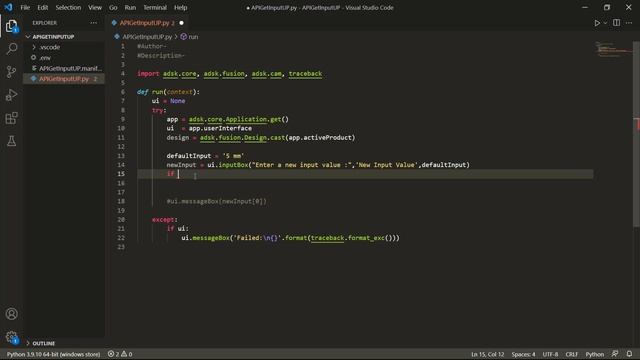Open Explorer panel views and more actions
The image size is (640, 360).
[94, 23]
